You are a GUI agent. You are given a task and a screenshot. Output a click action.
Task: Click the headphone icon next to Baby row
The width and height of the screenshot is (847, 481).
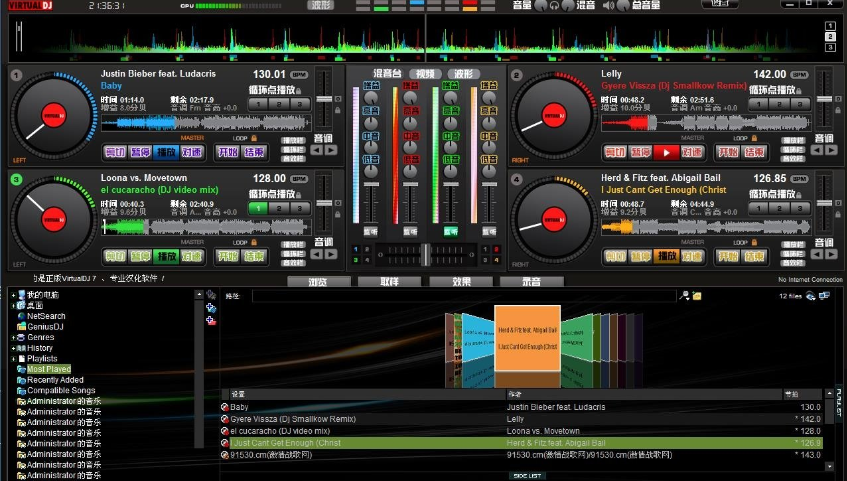pos(225,407)
